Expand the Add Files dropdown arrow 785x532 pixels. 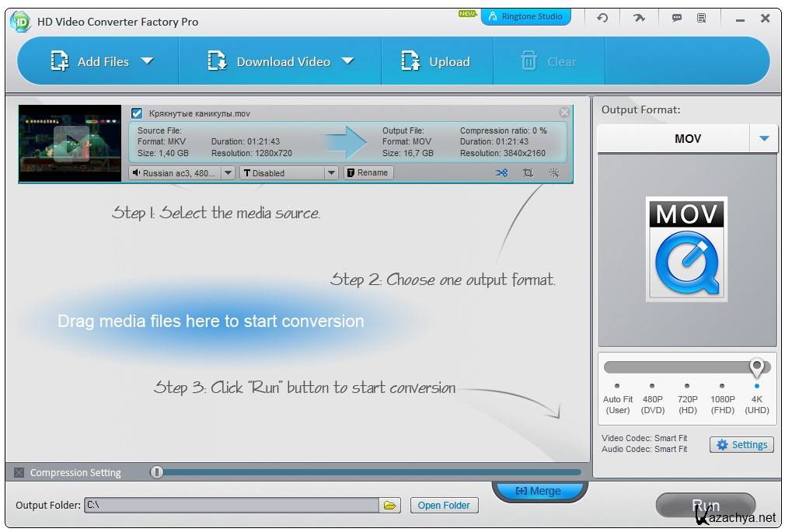pyautogui.click(x=147, y=61)
